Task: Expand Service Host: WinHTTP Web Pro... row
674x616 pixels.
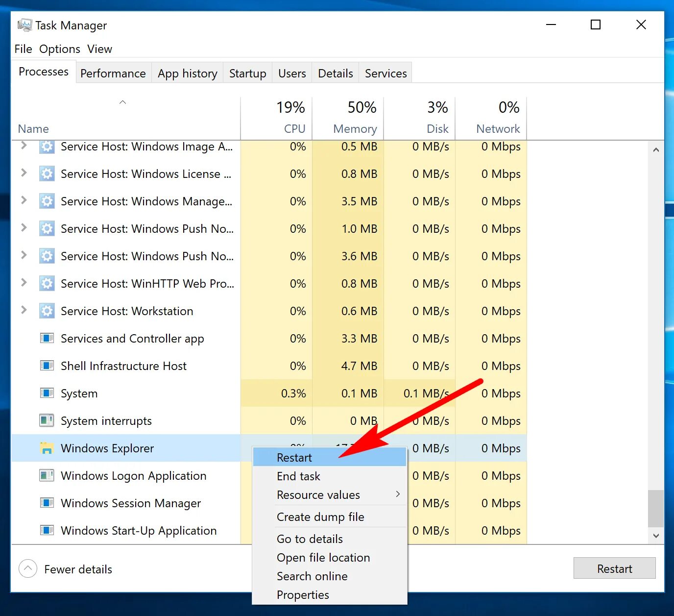Action: point(24,282)
